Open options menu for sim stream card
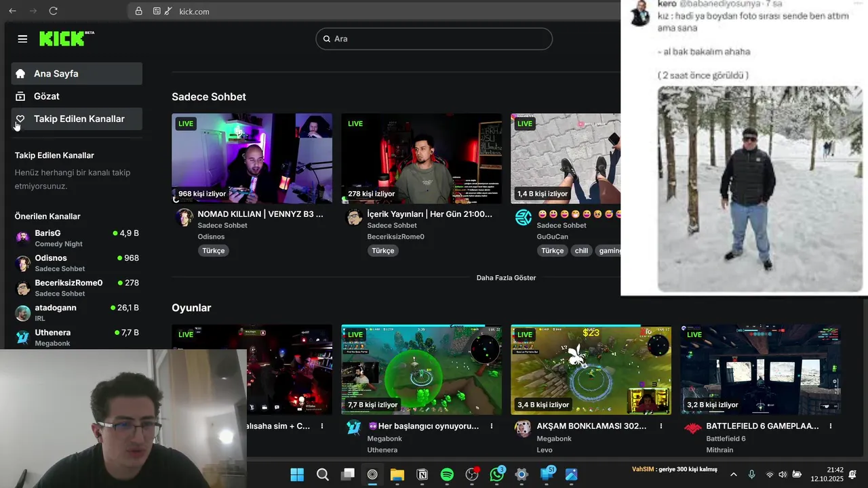This screenshot has height=488, width=868. coord(322,426)
